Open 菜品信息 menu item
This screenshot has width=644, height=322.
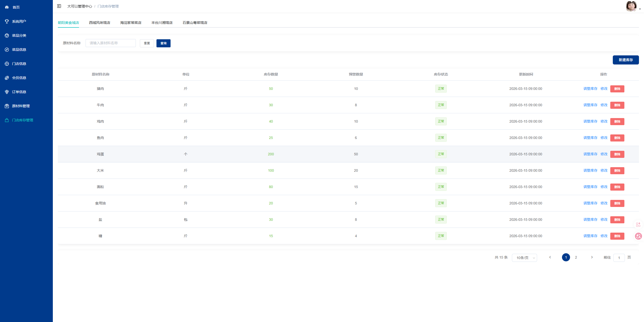(26, 50)
